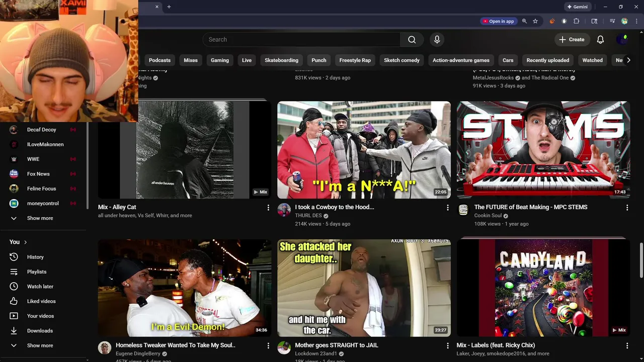Screen dimensions: 644x362
Task: Open options for Mix - Labels
Action: click(627, 346)
